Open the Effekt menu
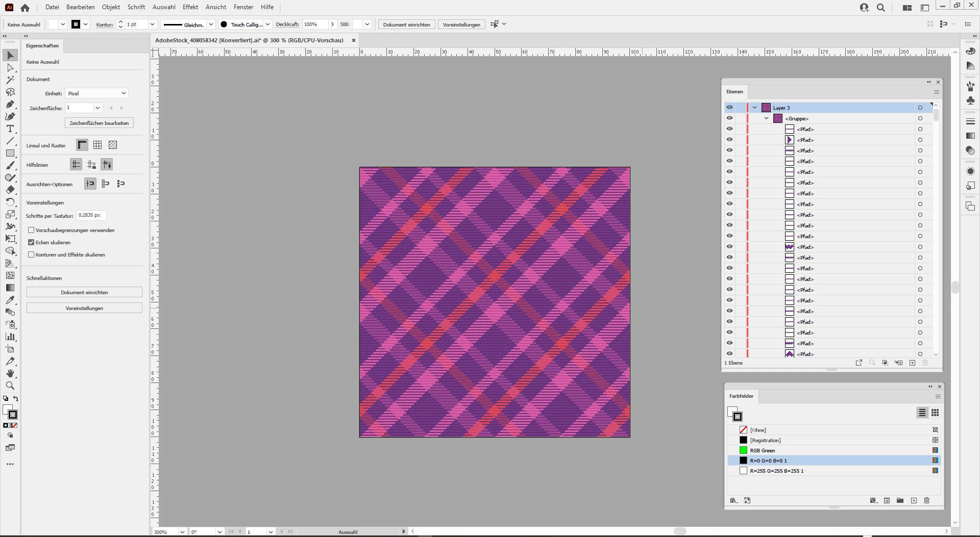This screenshot has width=980, height=537. 190,7
